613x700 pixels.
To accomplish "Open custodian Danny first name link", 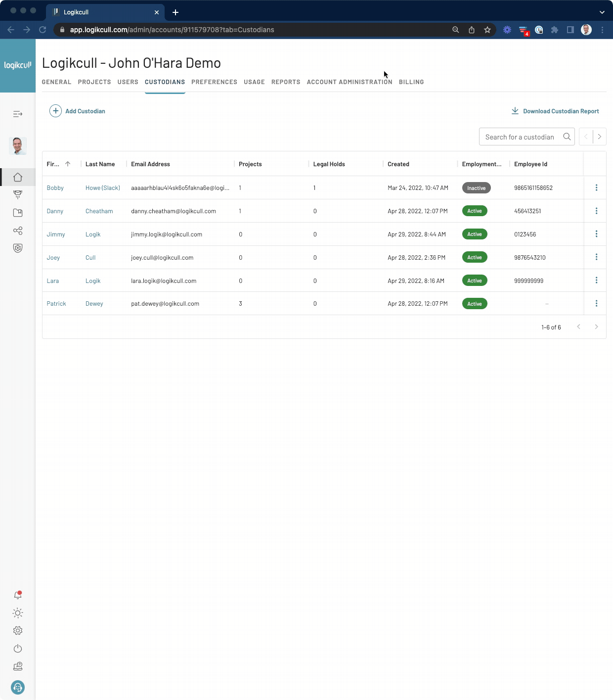I will (x=55, y=211).
